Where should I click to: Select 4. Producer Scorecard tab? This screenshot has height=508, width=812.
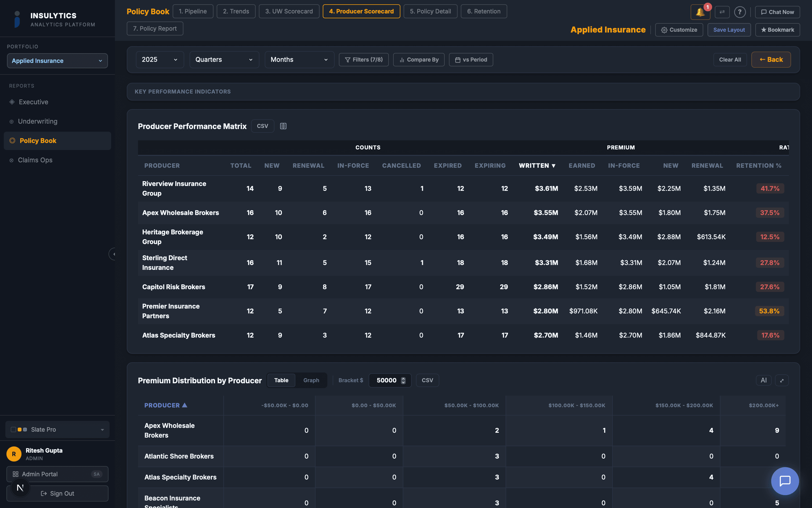point(361,11)
